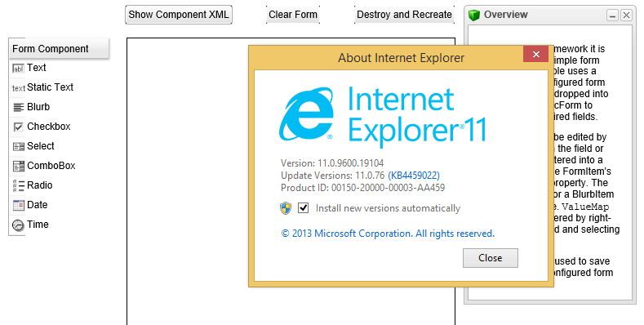644x325 pixels.
Task: Select the Blurb list row
Action: click(59, 107)
